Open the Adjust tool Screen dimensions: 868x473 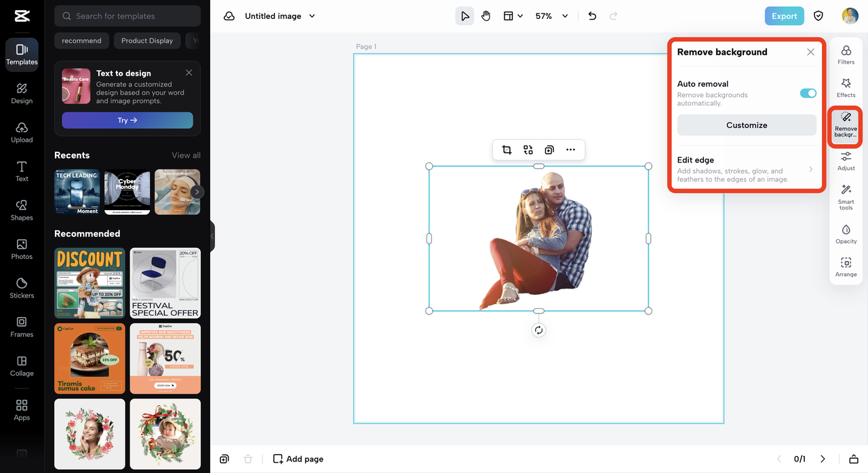(x=846, y=161)
